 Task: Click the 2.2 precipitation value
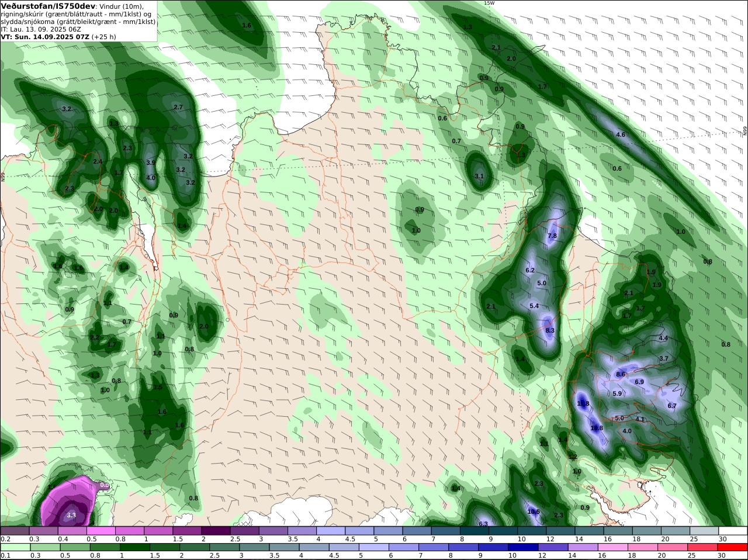95,337
